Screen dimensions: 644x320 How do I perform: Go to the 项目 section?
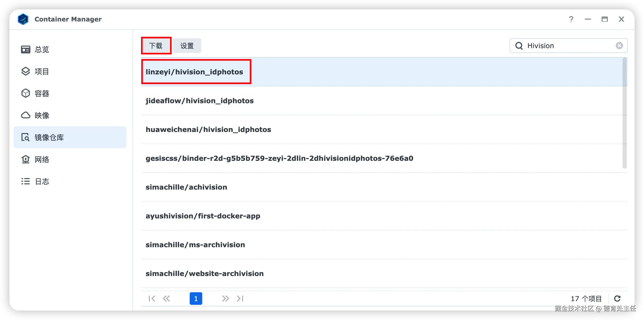coord(70,71)
